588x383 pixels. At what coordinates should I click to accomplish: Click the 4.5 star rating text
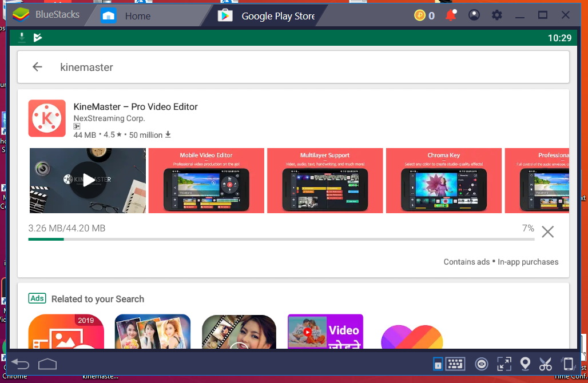(x=113, y=134)
